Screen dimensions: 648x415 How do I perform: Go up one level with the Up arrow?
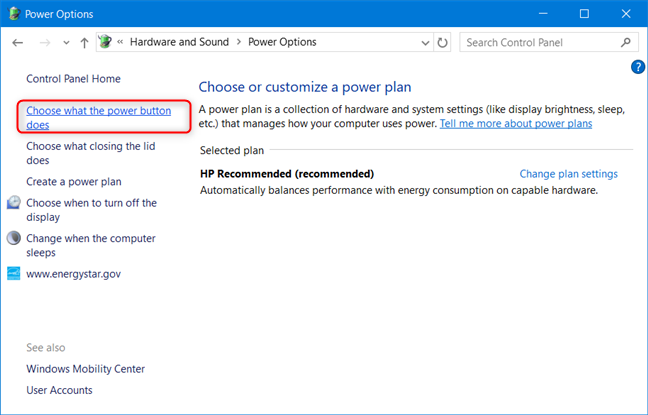point(84,43)
